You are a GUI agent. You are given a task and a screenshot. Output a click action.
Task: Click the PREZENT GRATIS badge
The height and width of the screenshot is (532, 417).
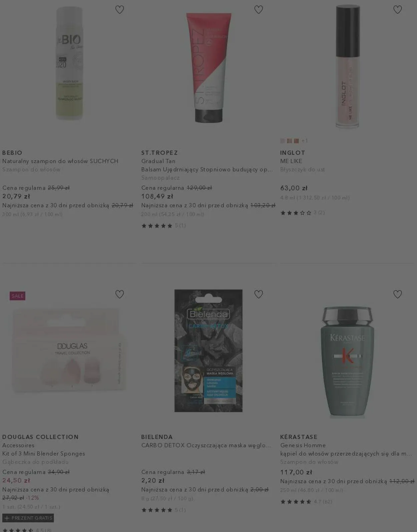click(x=28, y=518)
